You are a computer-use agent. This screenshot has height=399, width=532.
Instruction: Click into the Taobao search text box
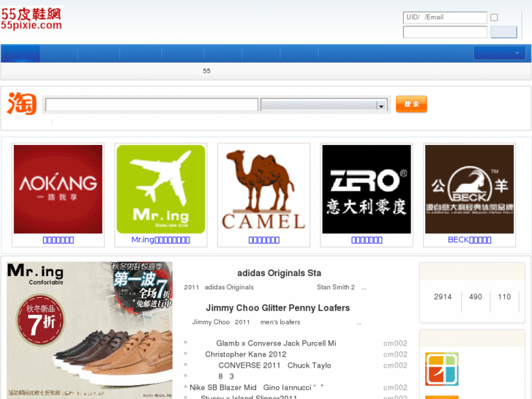coord(151,105)
